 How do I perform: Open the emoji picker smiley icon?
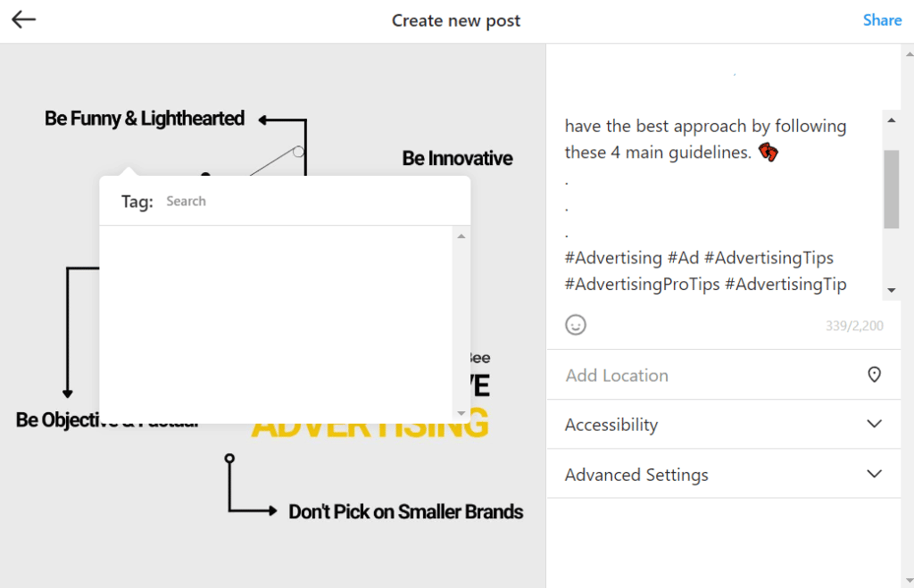coord(576,325)
